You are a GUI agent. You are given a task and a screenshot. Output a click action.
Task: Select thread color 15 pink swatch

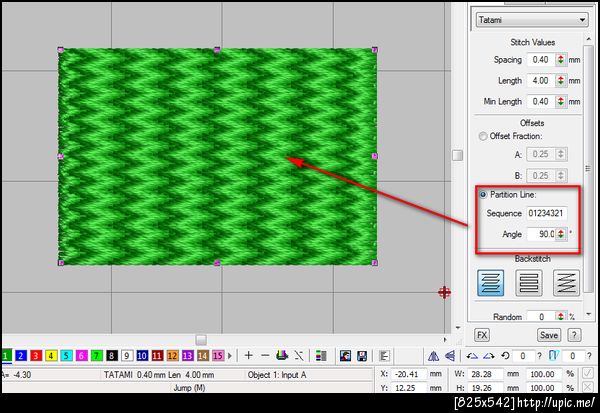tap(218, 356)
